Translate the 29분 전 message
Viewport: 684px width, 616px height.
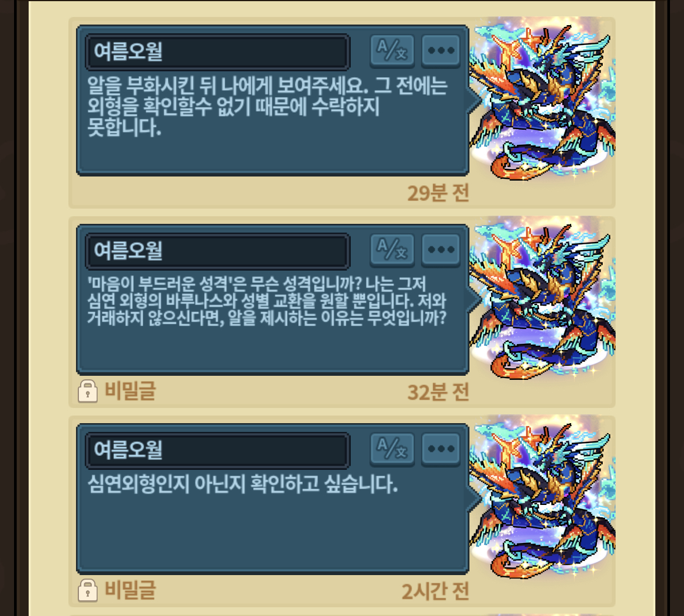pos(392,51)
